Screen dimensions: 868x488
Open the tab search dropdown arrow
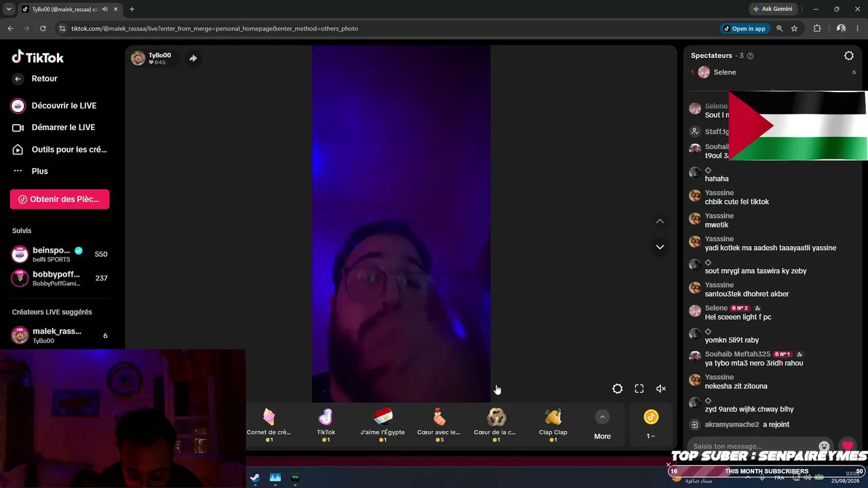point(9,9)
